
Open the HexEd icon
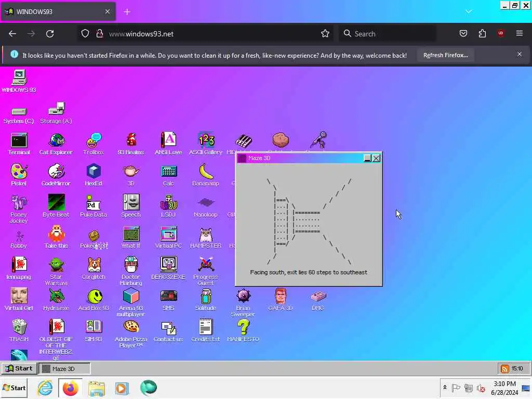pyautogui.click(x=94, y=175)
